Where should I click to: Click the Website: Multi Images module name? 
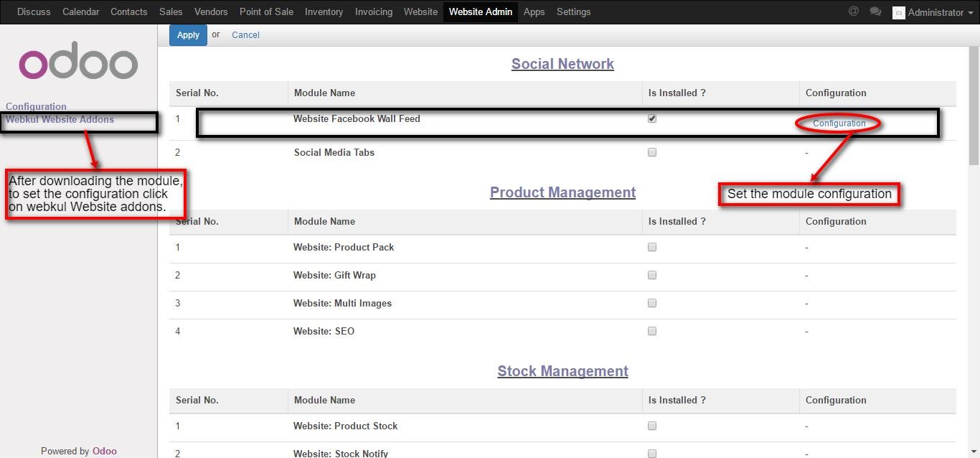tap(342, 303)
